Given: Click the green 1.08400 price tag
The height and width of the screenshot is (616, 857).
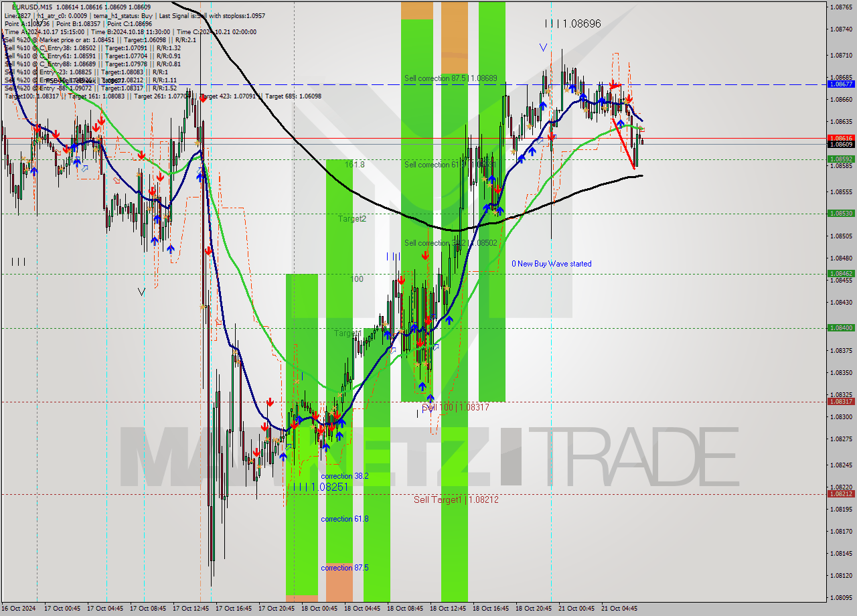Looking at the screenshot, I should (x=841, y=327).
